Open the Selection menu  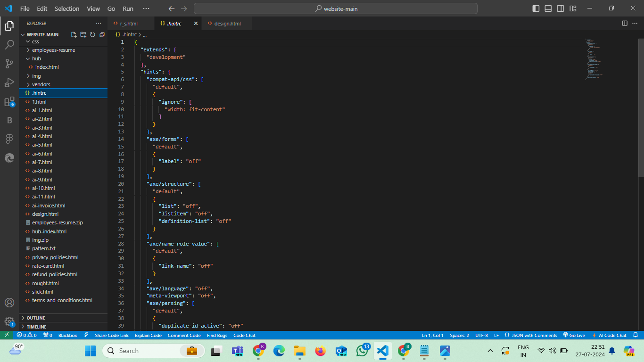[67, 8]
